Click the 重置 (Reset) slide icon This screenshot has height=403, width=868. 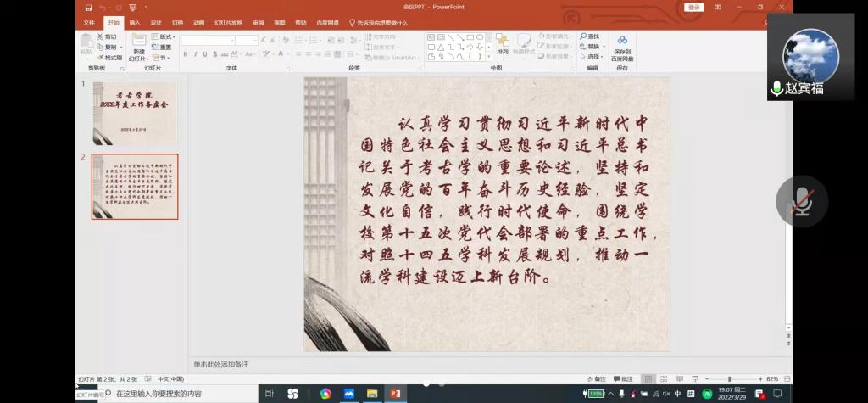click(161, 48)
